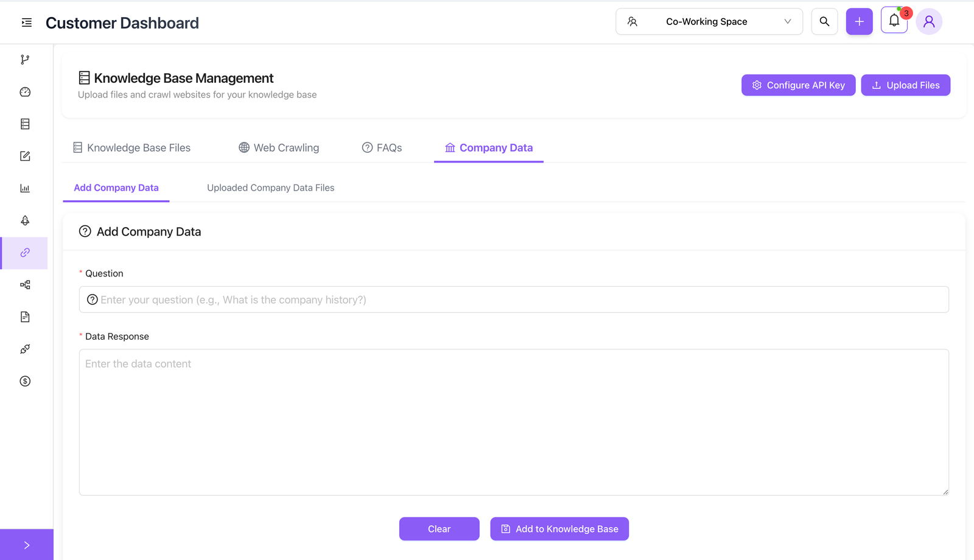974x560 pixels.
Task: Click the plug integrations icon
Action: [x=24, y=349]
